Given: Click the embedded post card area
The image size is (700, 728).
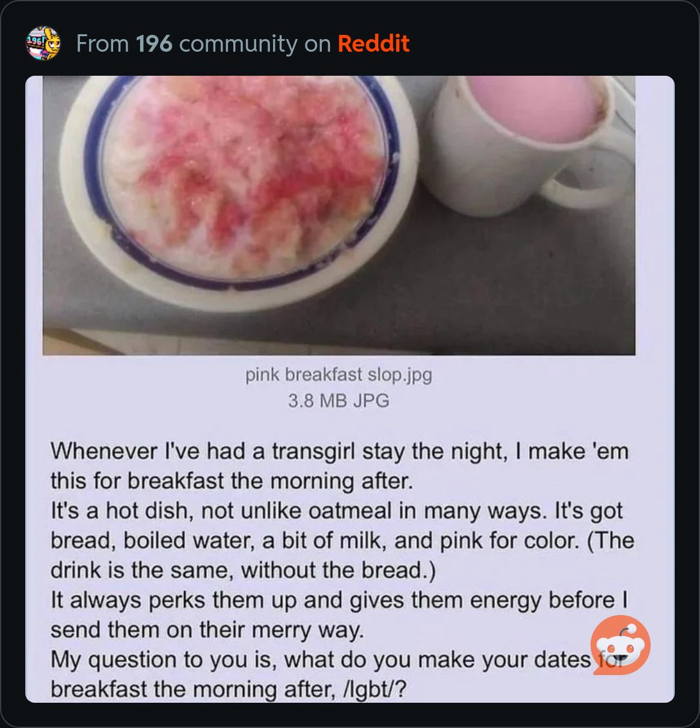Looking at the screenshot, I should point(350,389).
